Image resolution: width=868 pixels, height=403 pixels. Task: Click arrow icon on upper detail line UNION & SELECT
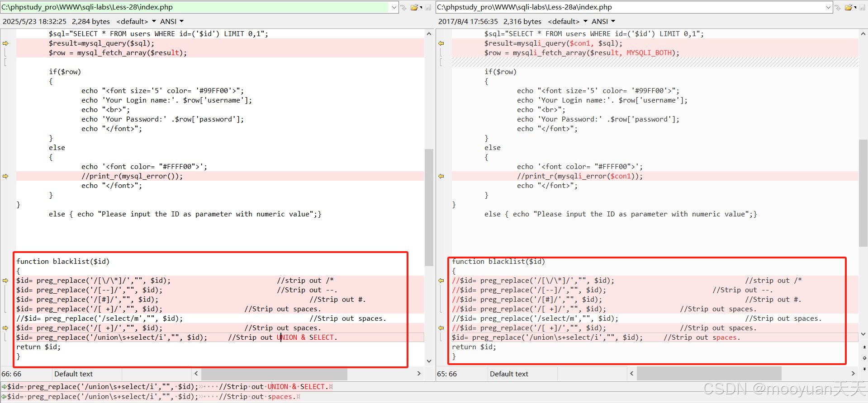point(4,387)
